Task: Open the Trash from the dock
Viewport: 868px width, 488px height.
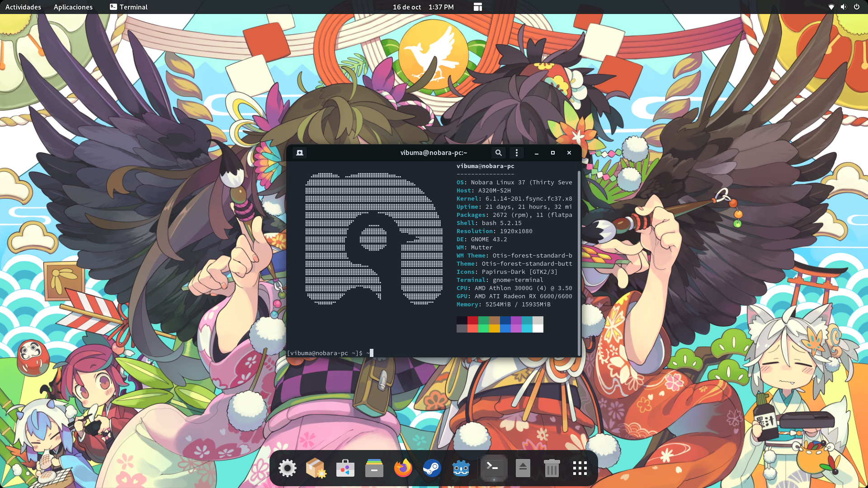Action: [552, 468]
